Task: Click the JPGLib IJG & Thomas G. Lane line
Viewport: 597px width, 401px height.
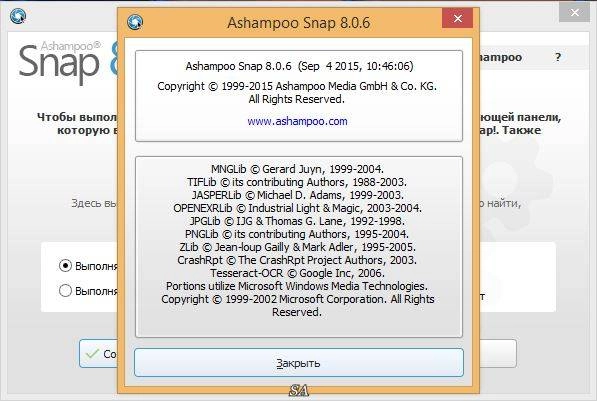Action: click(x=297, y=221)
